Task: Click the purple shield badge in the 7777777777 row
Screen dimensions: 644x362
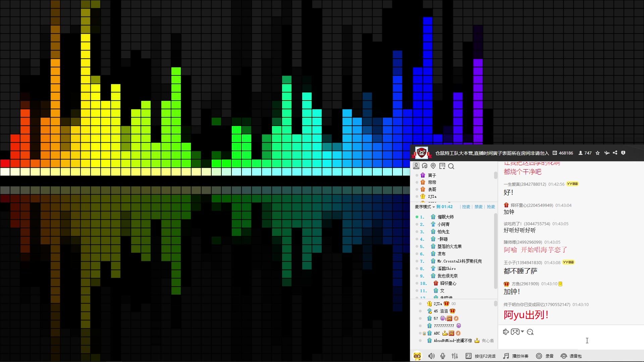Action: (459, 326)
